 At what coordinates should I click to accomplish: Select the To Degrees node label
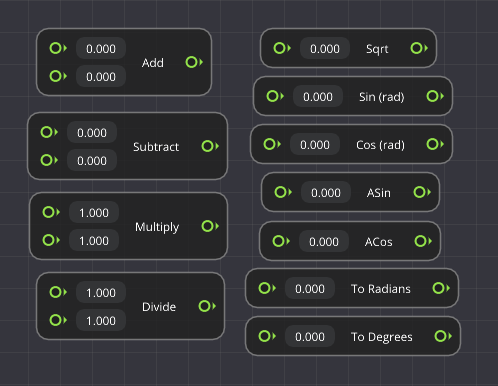point(382,337)
